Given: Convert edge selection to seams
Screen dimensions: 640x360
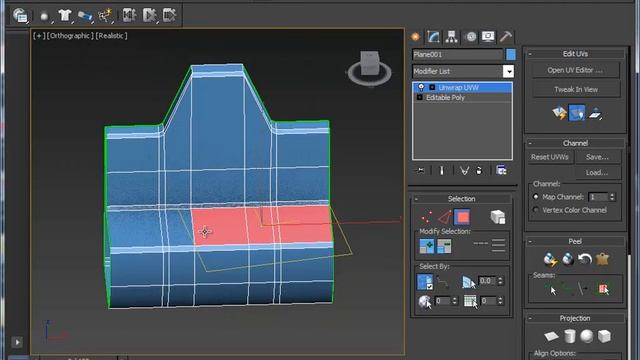Looking at the screenshot, I should tap(583, 289).
